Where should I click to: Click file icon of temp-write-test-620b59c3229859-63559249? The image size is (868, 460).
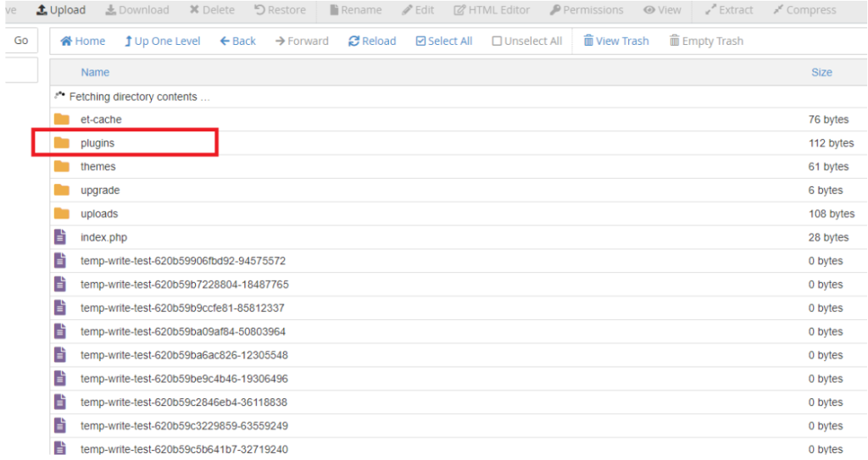click(x=60, y=425)
